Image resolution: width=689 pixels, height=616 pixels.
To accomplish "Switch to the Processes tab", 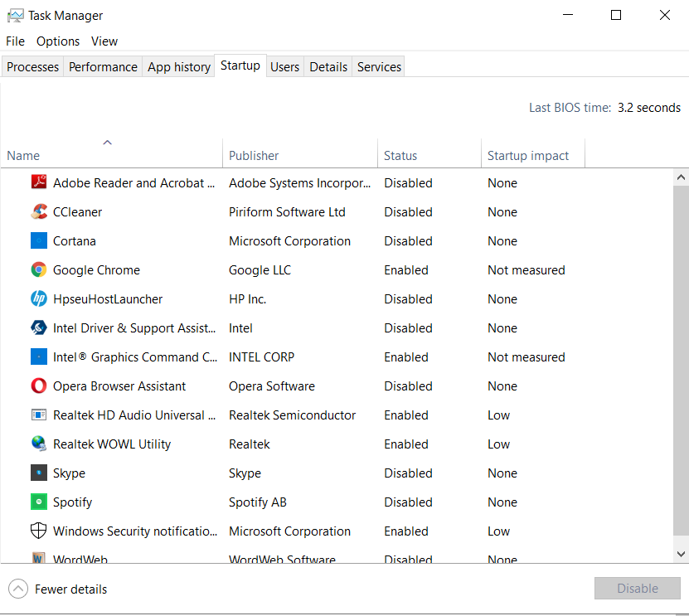I will pyautogui.click(x=32, y=67).
